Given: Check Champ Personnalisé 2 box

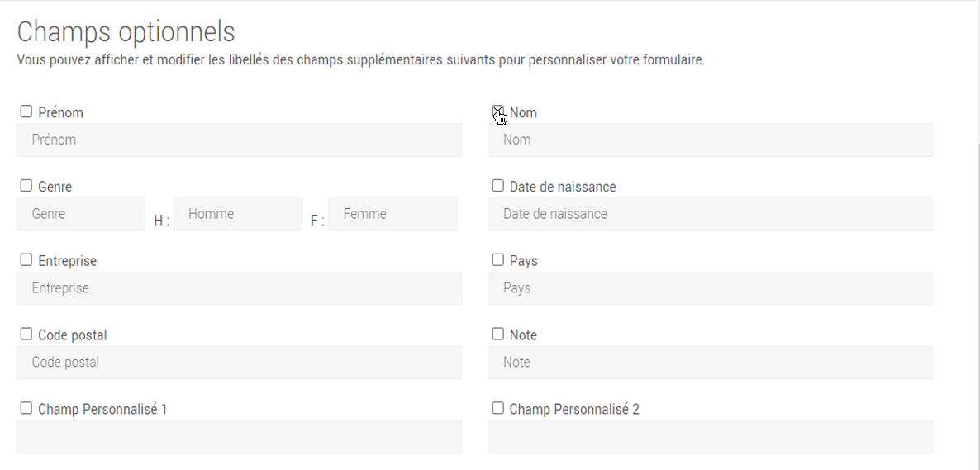Looking at the screenshot, I should [x=497, y=408].
